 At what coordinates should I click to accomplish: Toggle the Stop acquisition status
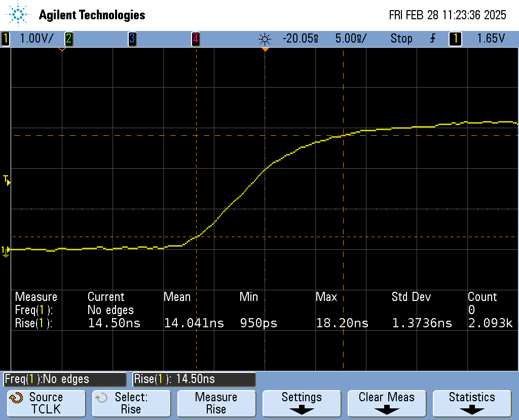[x=401, y=39]
